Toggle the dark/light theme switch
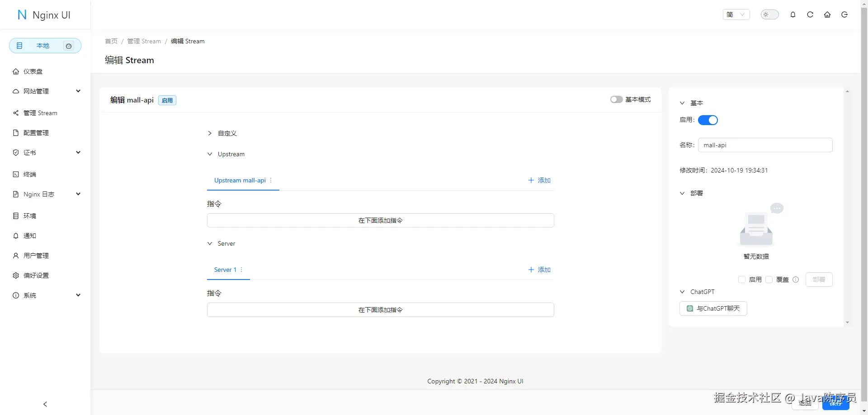The width and height of the screenshot is (868, 415). click(x=770, y=14)
